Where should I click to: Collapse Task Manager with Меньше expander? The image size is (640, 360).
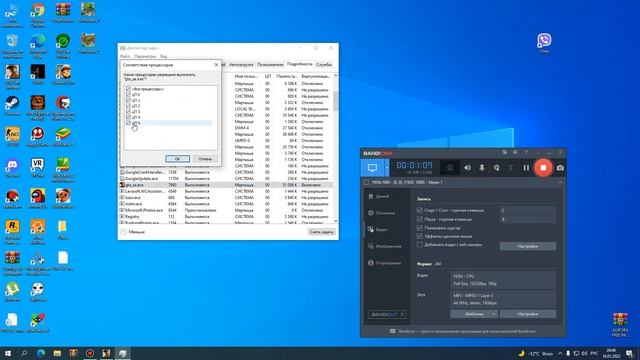coord(132,231)
